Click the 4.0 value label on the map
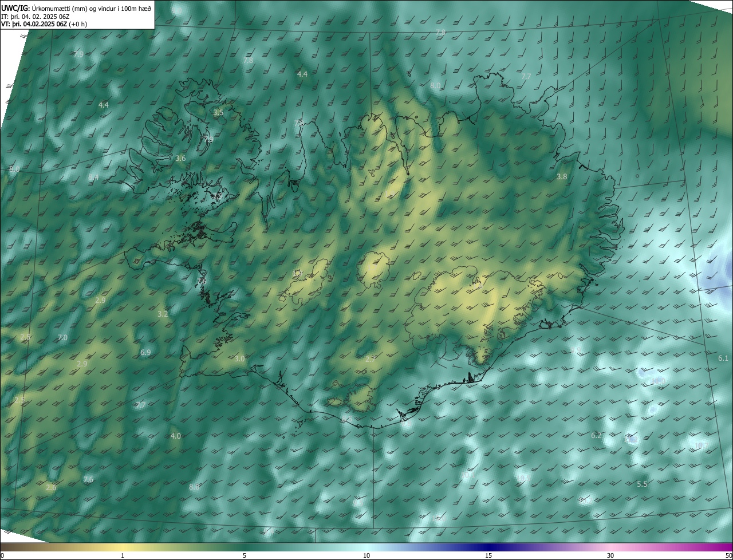This screenshot has height=560, width=733. pos(176,436)
